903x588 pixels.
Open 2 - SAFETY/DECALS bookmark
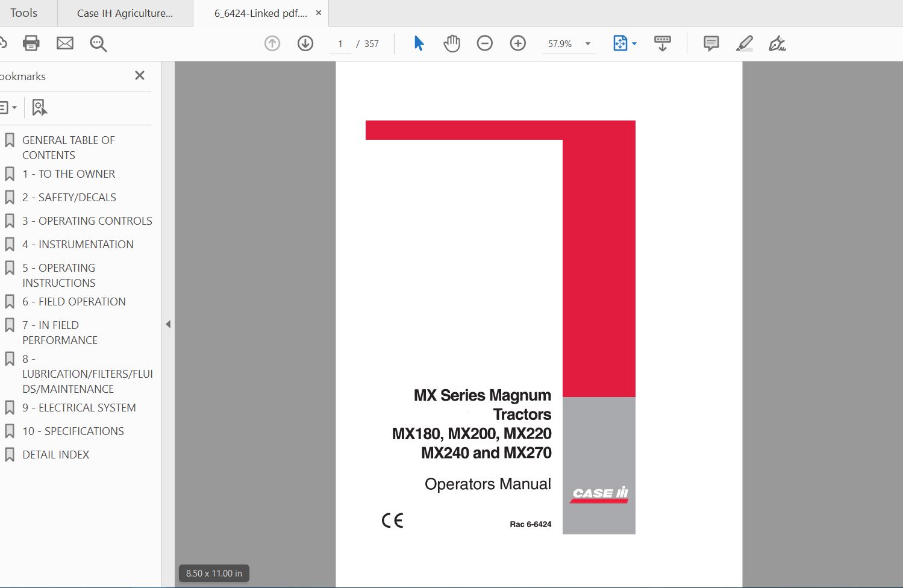click(69, 198)
